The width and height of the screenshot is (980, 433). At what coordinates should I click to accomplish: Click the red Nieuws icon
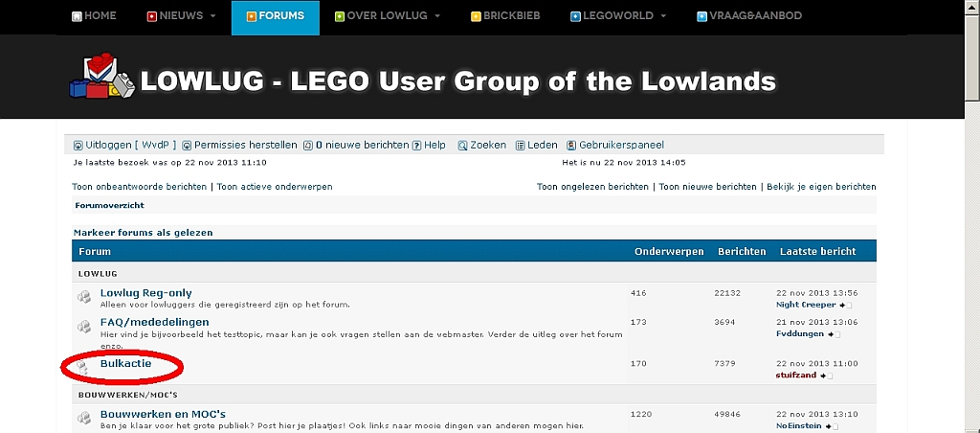tap(152, 17)
